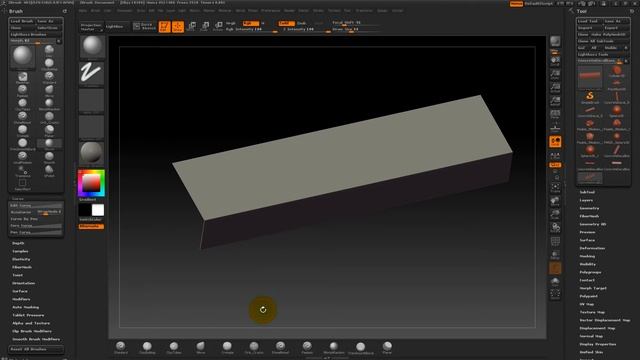Click the Scroll canvas icon
640x360 pixels.
click(x=555, y=61)
